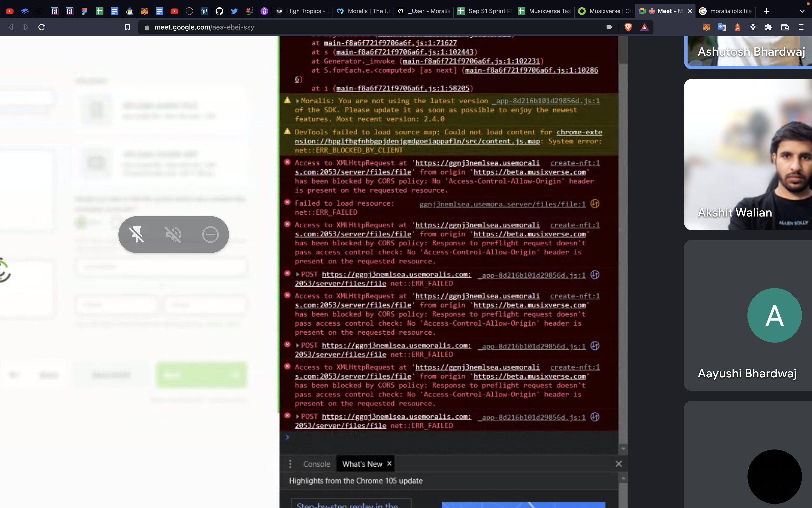Open main-f8a6f721f9706a6f.js:1:58205 stack link
The width and height of the screenshot is (812, 508).
pos(403,88)
